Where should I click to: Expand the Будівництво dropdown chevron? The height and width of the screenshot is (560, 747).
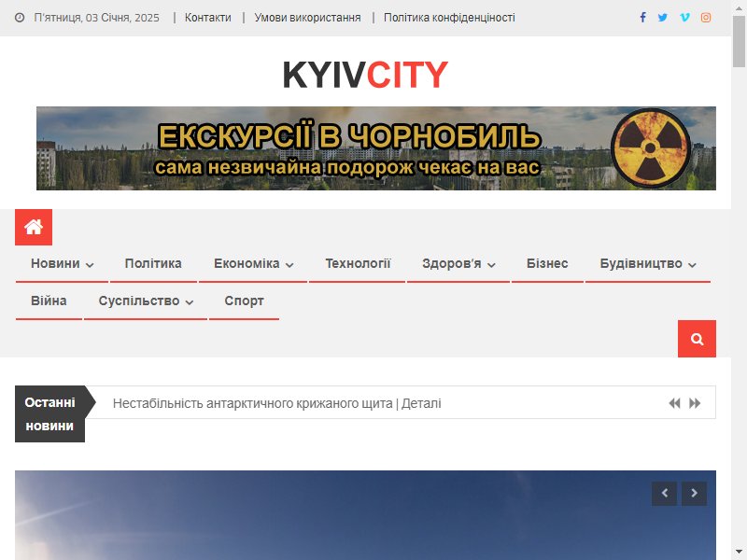point(692,265)
